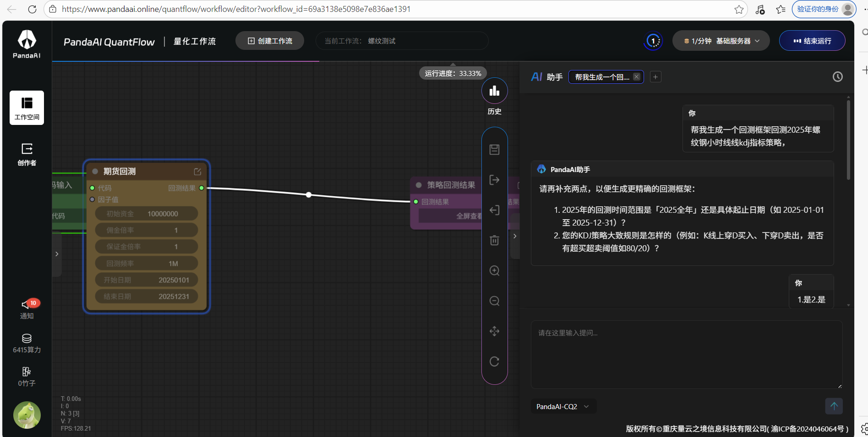Click the 量化工作流 header label
The height and width of the screenshot is (437, 868).
point(195,42)
